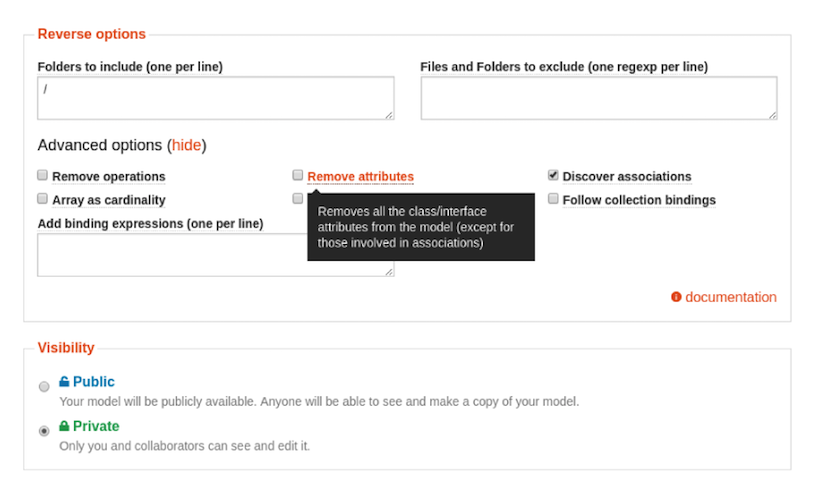Screen dimensions: 813x500
Task: Enable the Remove operations checkbox
Action: [43, 175]
